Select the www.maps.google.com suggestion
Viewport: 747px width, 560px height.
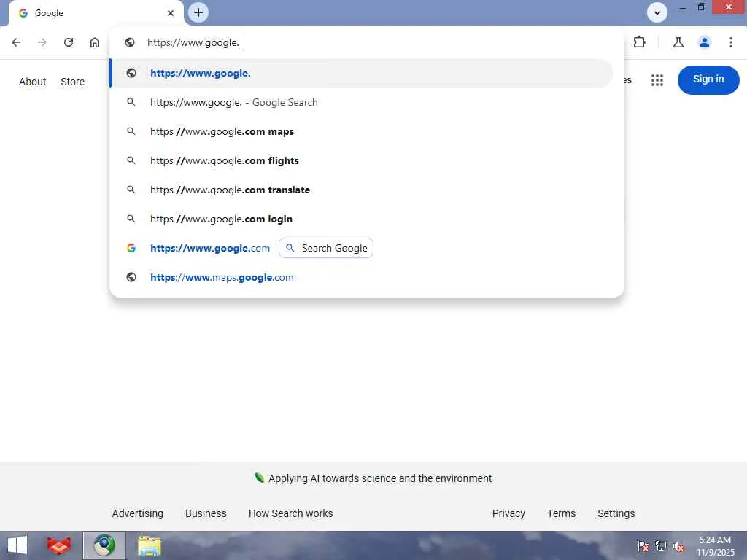[362, 277]
